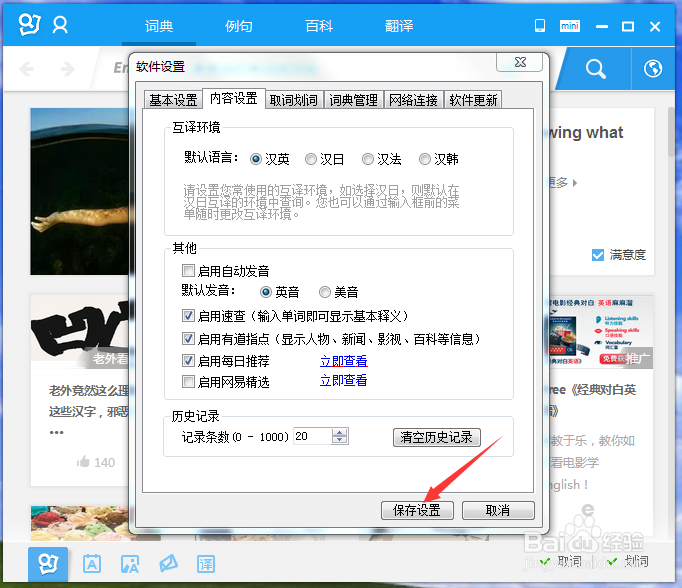The image size is (682, 588).
Task: Close the 软件设置 dialog with X
Action: pos(520,62)
